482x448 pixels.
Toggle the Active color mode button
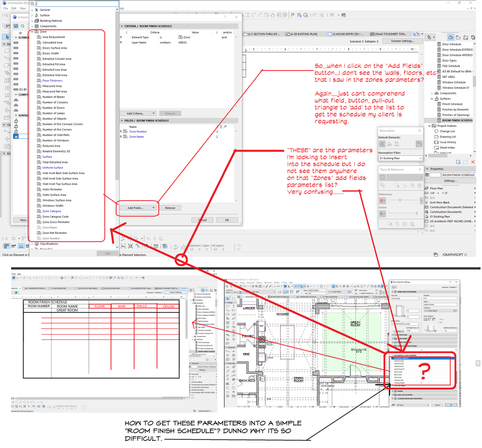click(382, 214)
